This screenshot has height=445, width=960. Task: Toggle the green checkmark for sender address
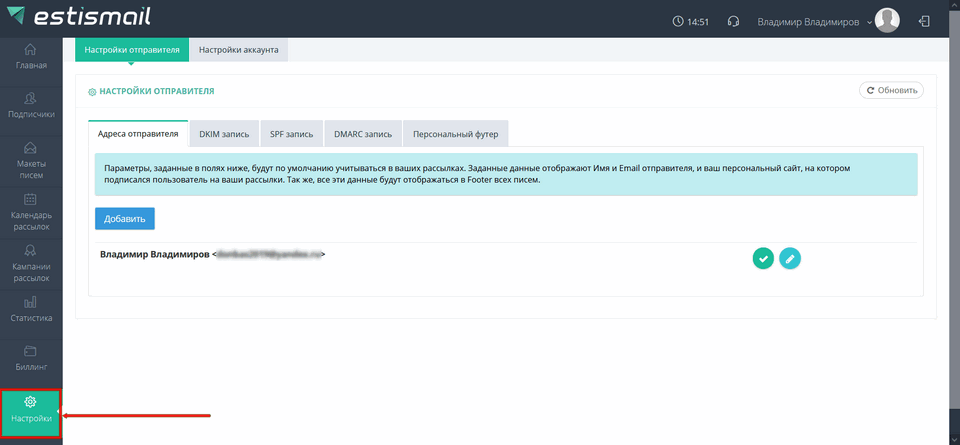763,259
